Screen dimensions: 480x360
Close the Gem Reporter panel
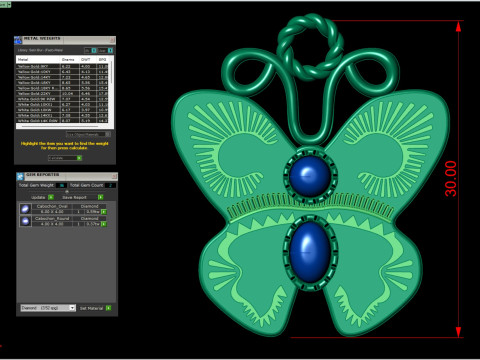point(114,176)
